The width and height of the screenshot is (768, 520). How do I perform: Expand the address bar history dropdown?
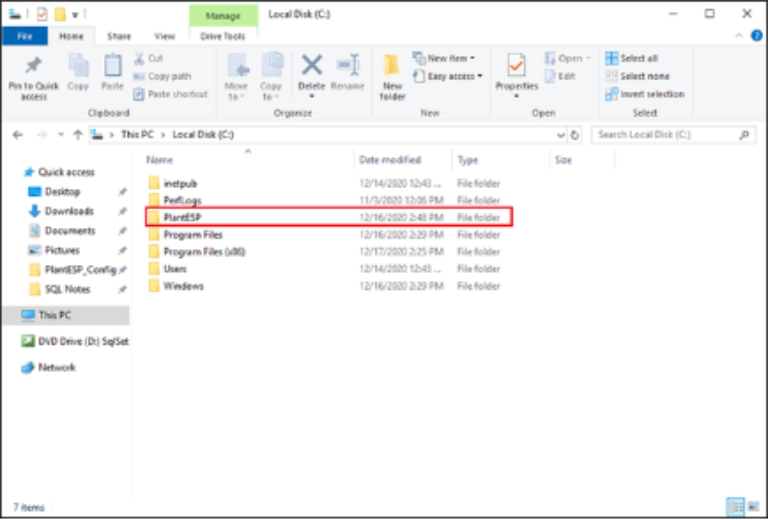coord(561,135)
